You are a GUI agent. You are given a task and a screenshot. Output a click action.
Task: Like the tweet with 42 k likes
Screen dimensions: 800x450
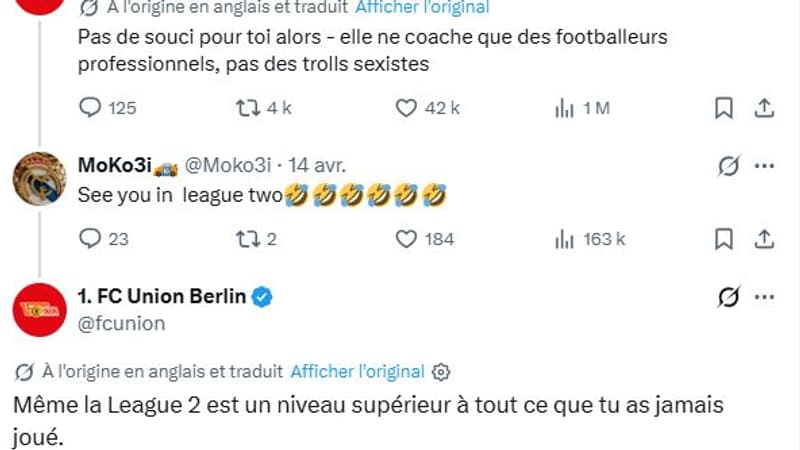pos(407,108)
